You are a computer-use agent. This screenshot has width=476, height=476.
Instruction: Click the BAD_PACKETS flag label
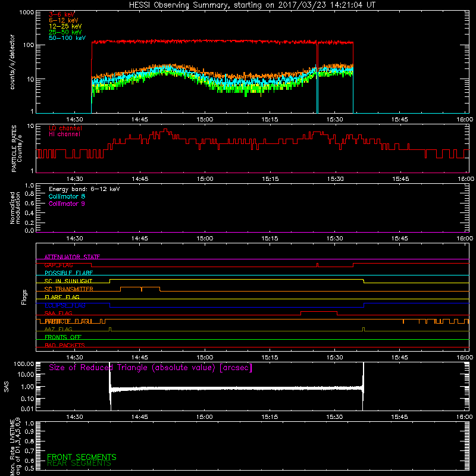(x=65, y=345)
